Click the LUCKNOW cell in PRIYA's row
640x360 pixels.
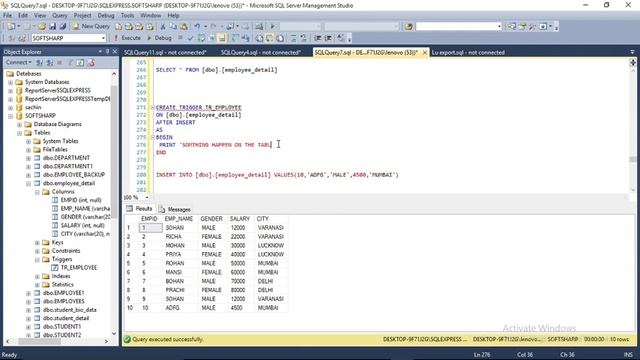click(x=271, y=254)
